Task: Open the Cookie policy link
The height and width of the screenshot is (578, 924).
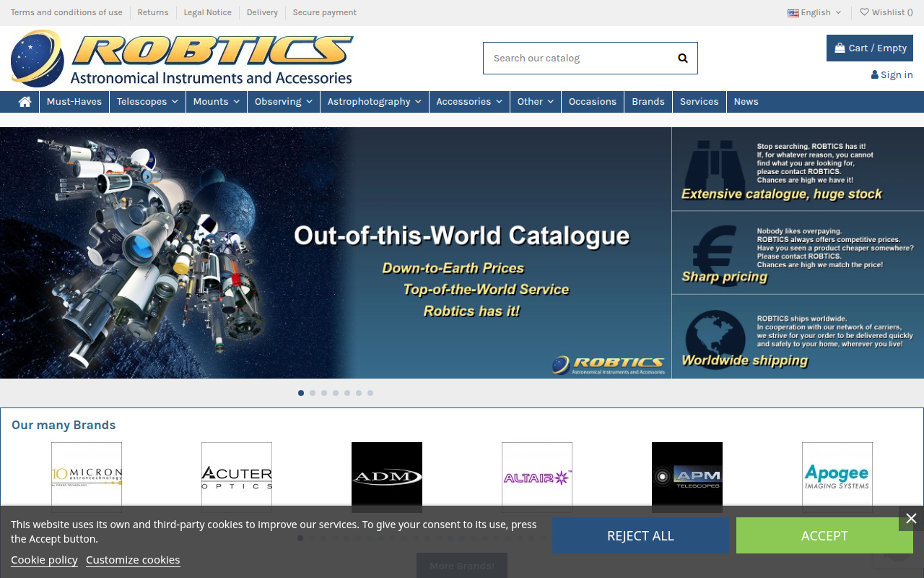Action: pos(44,560)
